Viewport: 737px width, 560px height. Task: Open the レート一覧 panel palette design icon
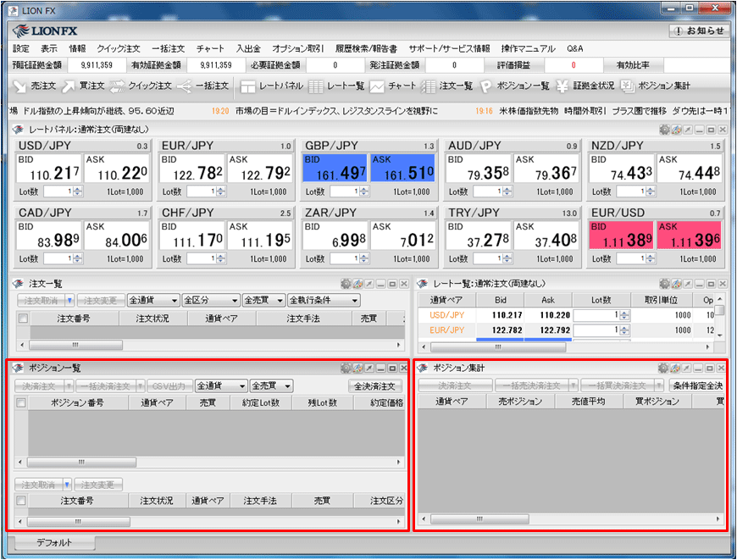(676, 284)
